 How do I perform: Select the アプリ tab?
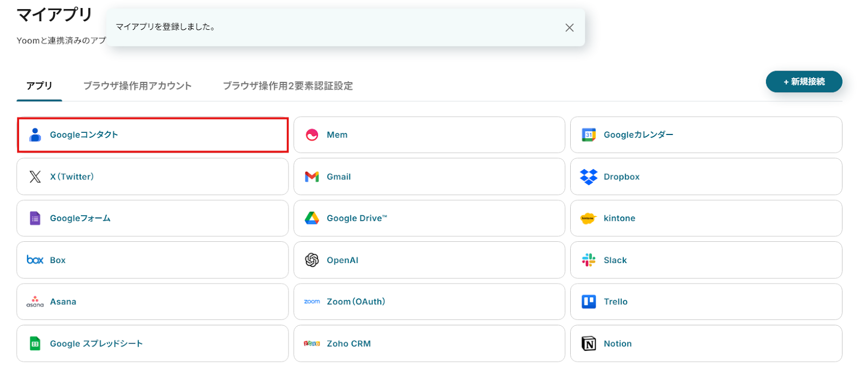40,86
